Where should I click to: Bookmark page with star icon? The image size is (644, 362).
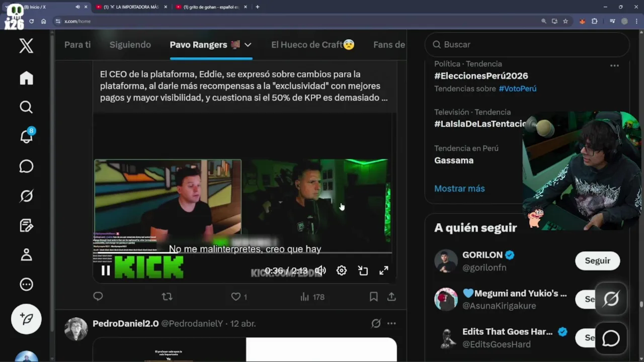pos(566,21)
